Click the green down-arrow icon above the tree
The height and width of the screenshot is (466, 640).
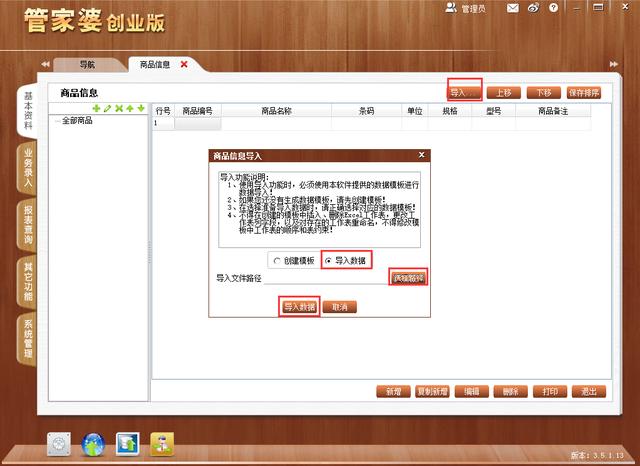(141, 108)
